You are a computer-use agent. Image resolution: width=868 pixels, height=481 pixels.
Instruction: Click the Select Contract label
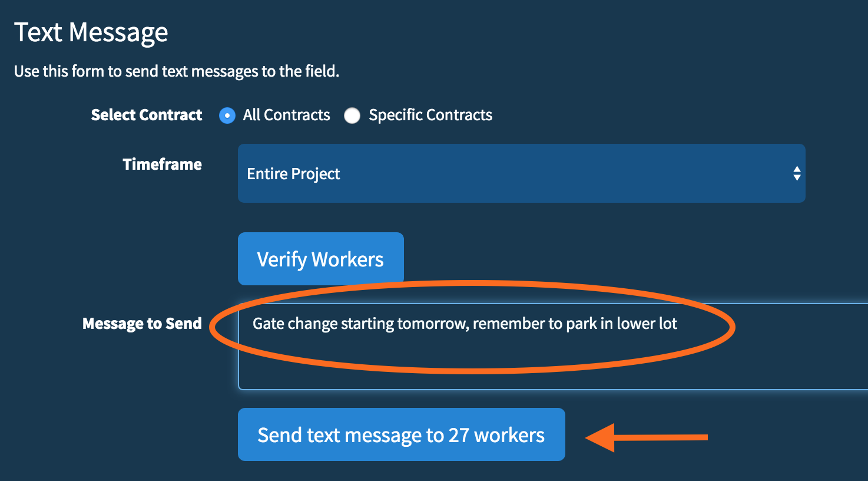[146, 115]
